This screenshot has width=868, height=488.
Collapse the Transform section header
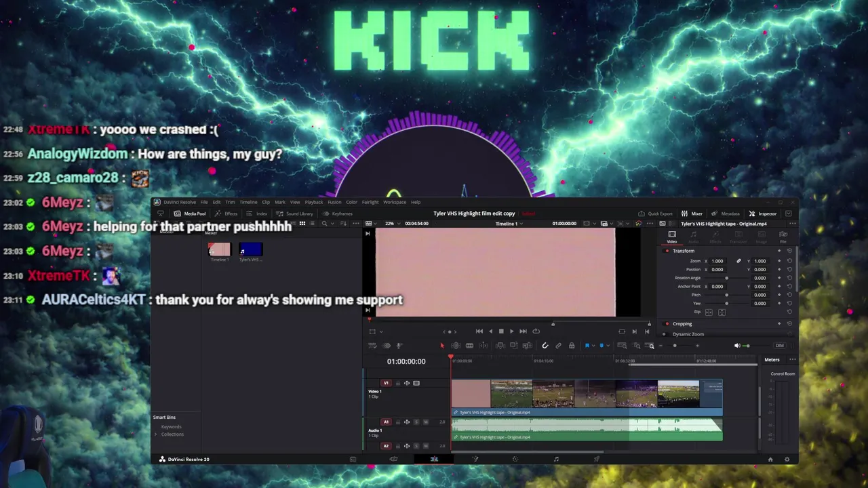(684, 251)
